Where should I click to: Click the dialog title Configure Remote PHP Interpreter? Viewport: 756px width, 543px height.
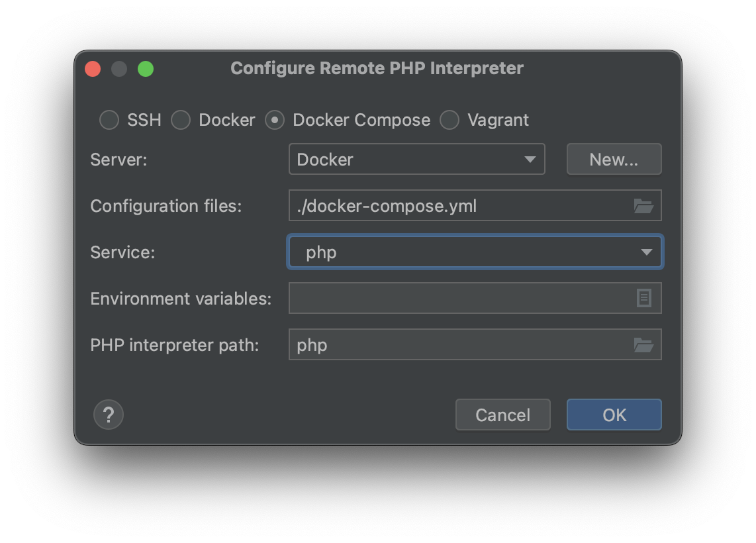click(377, 68)
